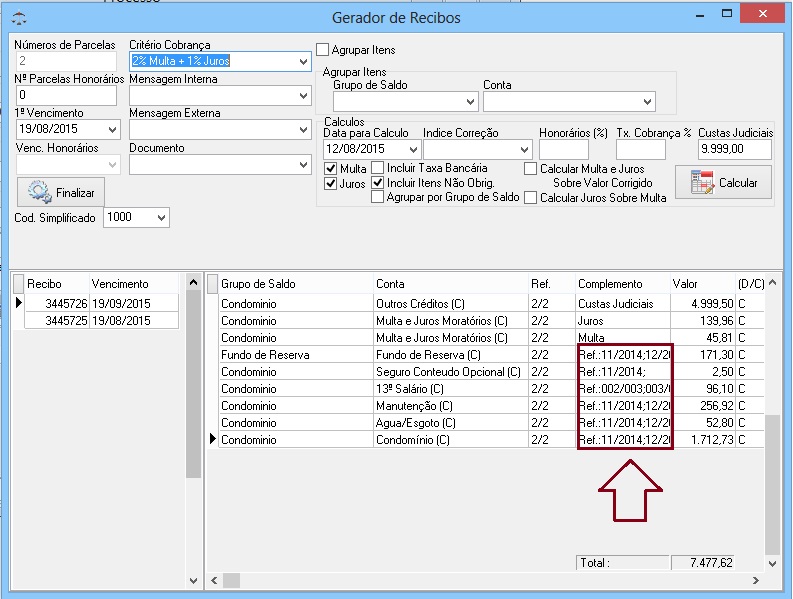The width and height of the screenshot is (793, 599).
Task: Open the Indice Correção dropdown
Action: point(524,150)
